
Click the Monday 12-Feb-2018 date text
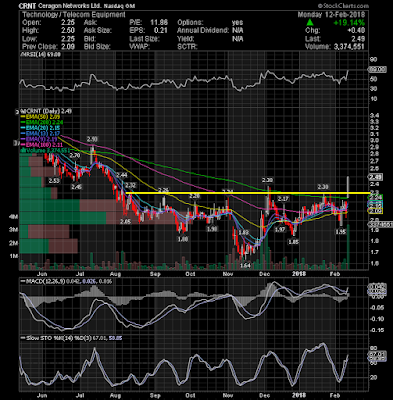click(331, 14)
